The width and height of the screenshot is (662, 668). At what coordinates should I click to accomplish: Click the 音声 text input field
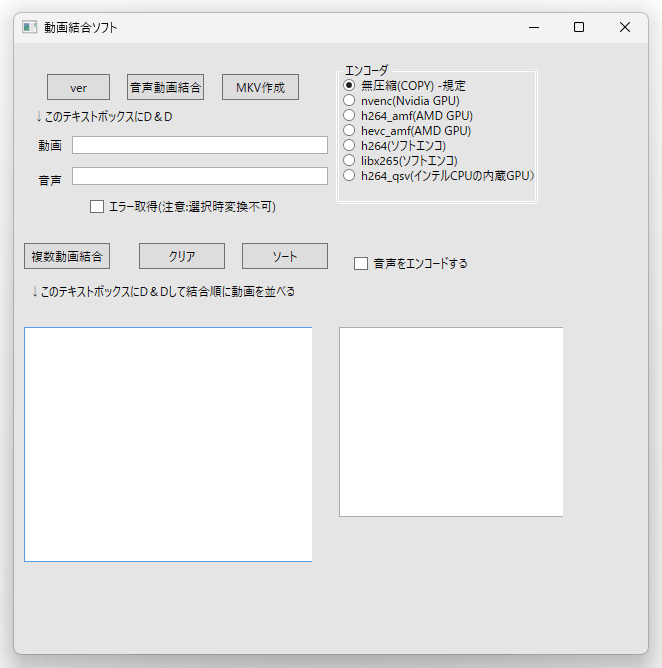point(200,176)
